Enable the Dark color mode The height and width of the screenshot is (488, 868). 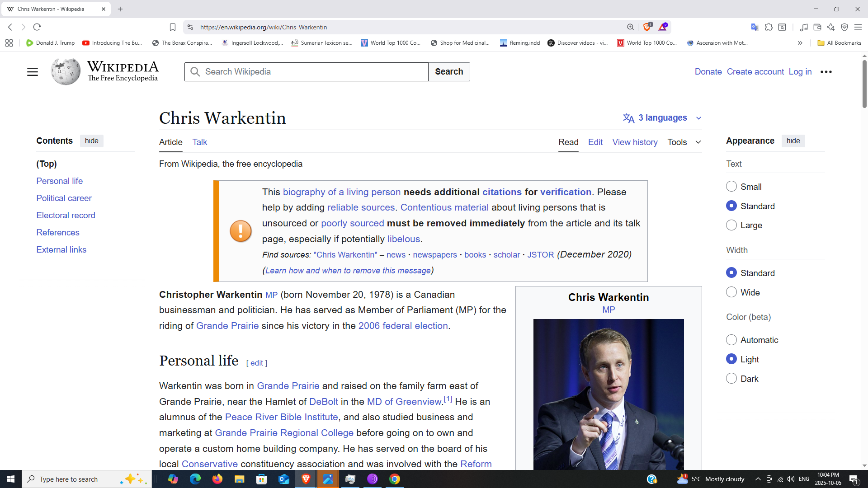(731, 379)
